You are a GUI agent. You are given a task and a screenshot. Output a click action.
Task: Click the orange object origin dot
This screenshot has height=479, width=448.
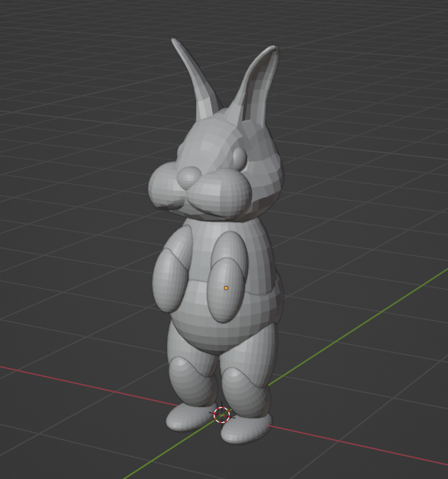point(226,287)
